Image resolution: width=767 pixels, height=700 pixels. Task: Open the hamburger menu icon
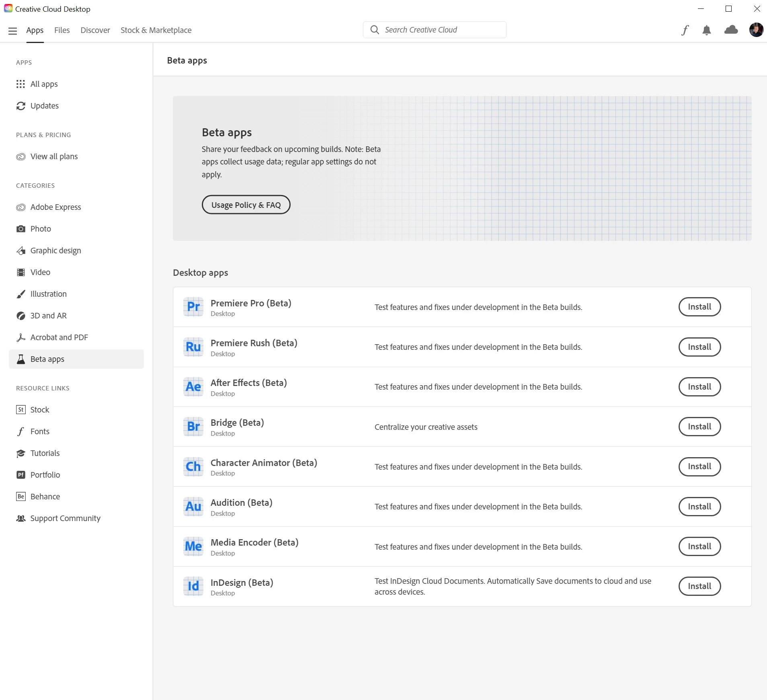[x=12, y=31]
